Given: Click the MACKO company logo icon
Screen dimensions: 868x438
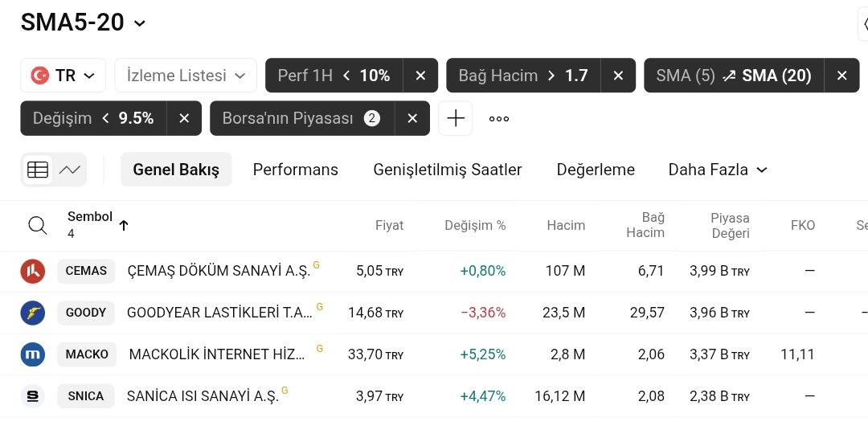Looking at the screenshot, I should tap(32, 354).
